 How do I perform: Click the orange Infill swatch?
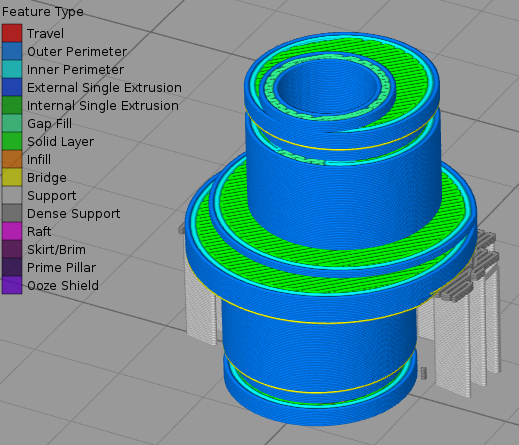click(12, 159)
